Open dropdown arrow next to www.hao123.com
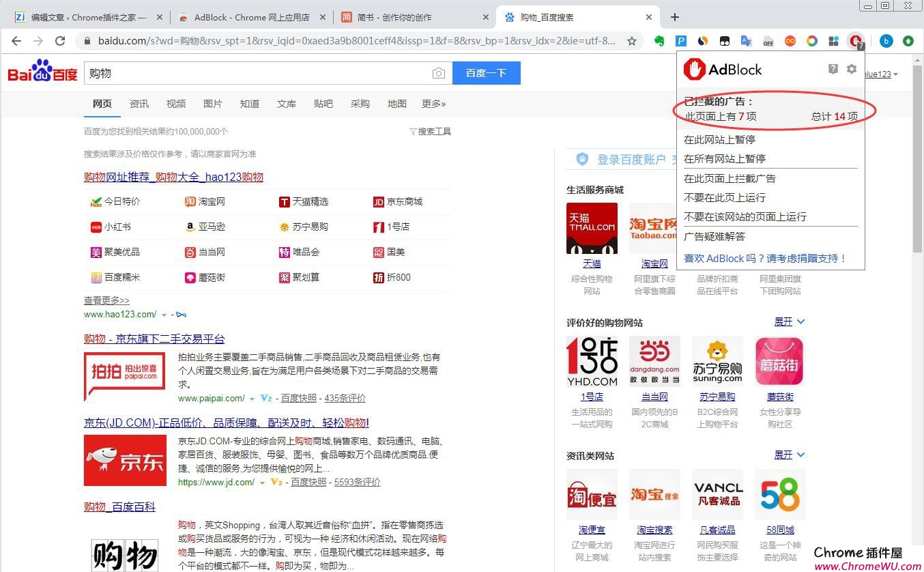The width and height of the screenshot is (924, 572). click(164, 315)
